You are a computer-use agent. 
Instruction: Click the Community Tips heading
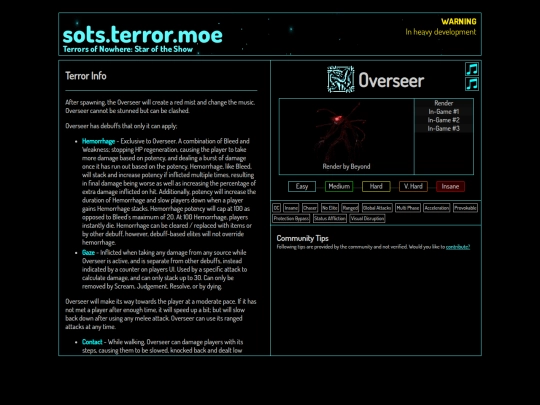click(302, 238)
